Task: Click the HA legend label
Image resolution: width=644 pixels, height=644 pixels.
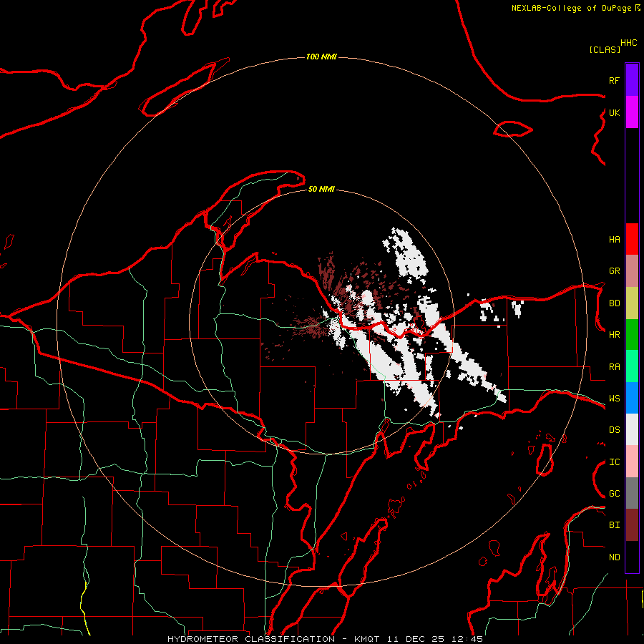Action: 614,240
